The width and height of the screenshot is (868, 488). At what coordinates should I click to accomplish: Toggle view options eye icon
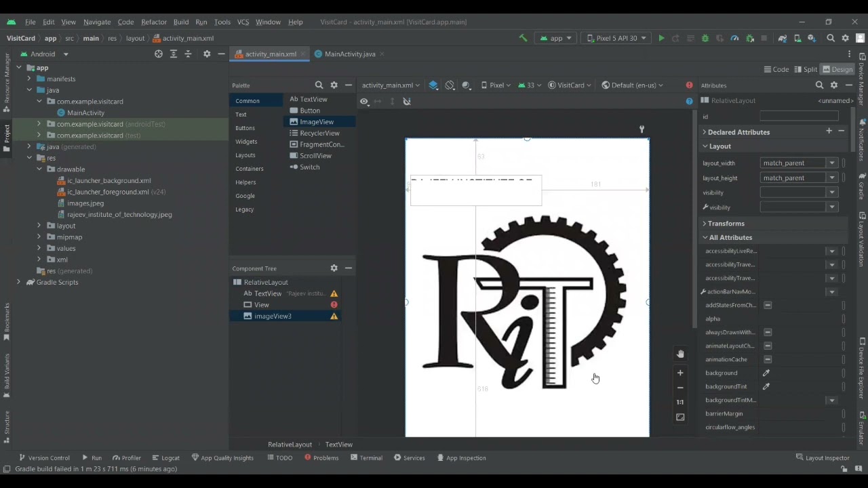pyautogui.click(x=364, y=101)
